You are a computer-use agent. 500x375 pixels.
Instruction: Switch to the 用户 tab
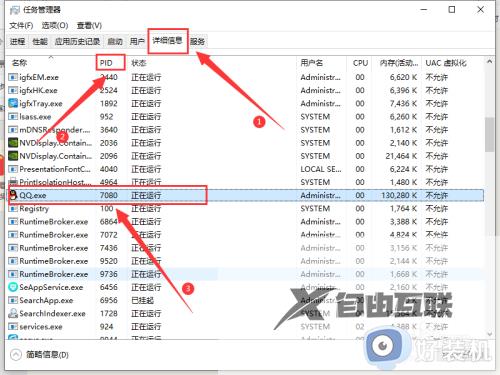click(x=137, y=41)
